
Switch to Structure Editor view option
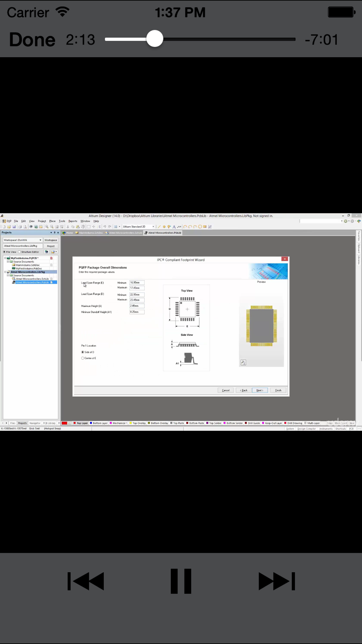coord(20,252)
